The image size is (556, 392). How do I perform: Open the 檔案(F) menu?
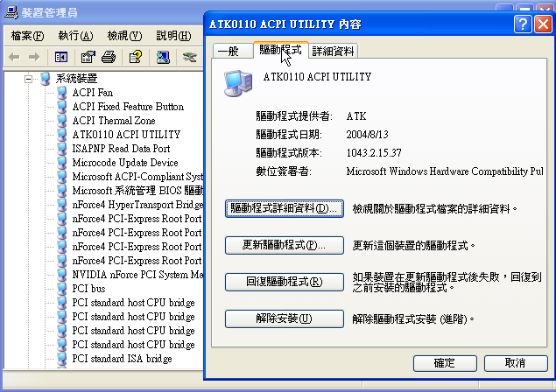pyautogui.click(x=27, y=36)
